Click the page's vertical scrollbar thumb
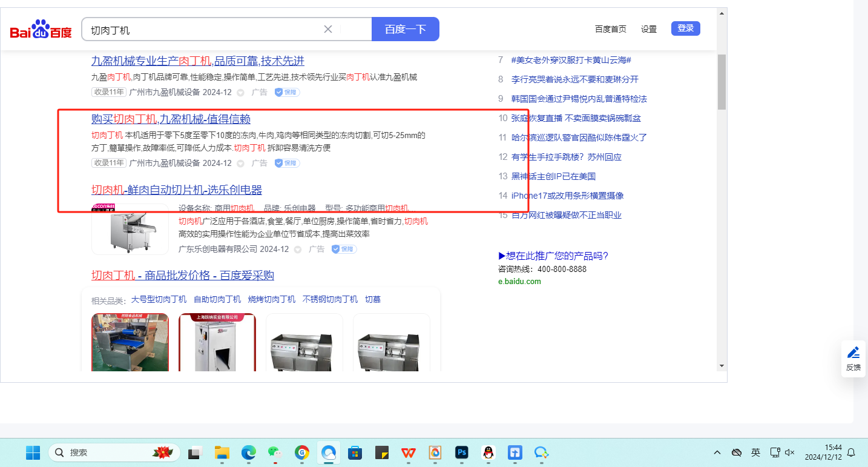868x467 pixels. tap(722, 82)
